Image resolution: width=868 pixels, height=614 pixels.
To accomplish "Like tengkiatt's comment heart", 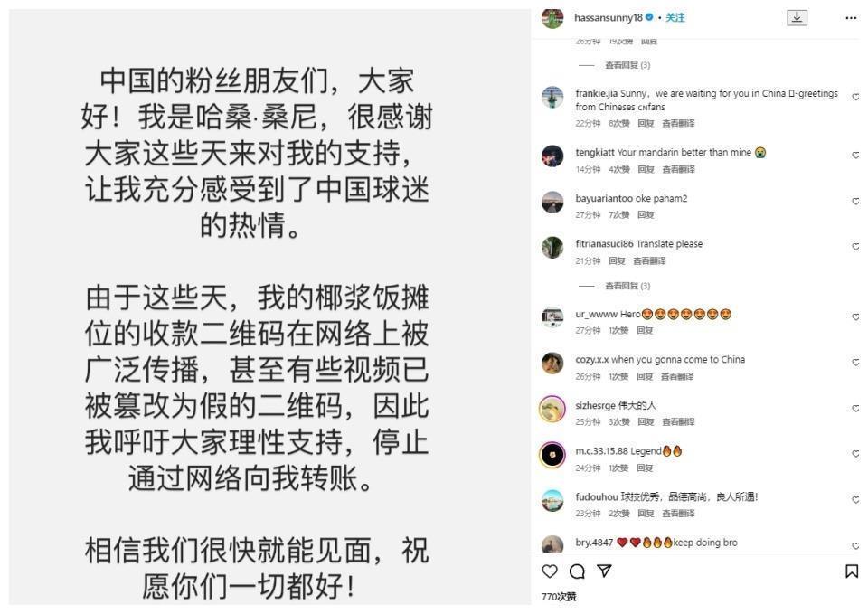I will click(856, 155).
